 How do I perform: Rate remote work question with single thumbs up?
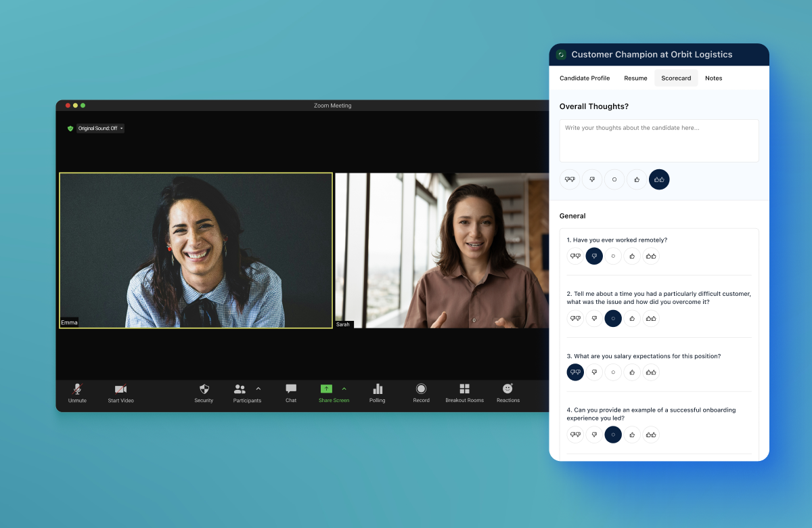[x=632, y=256]
